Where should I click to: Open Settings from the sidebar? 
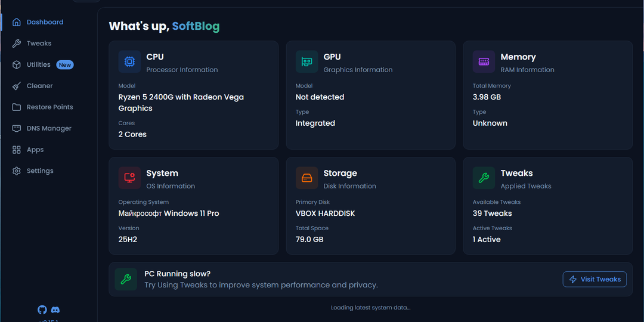tap(40, 171)
